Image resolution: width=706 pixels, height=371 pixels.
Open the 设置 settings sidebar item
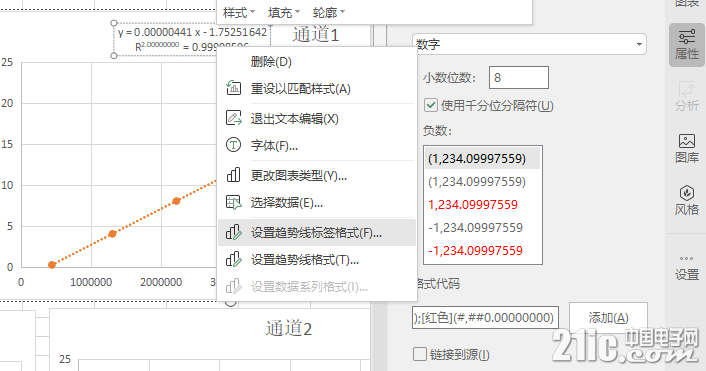(x=687, y=267)
